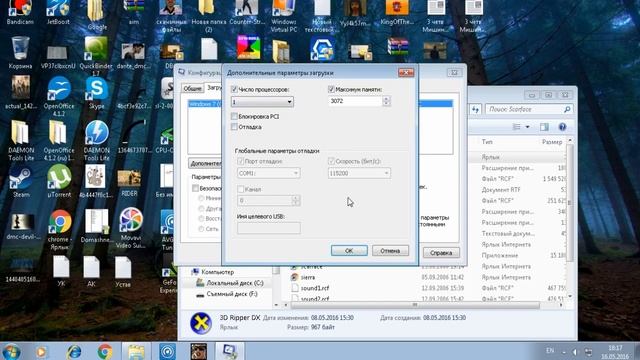The image size is (640, 360).
Task: Toggle the Число процессоров checkbox
Action: point(234,89)
